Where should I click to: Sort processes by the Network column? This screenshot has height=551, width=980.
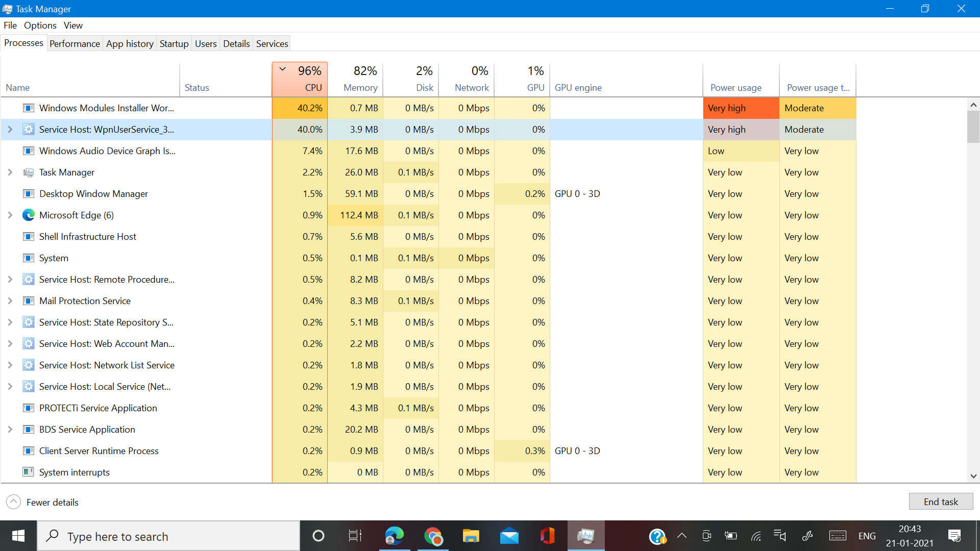click(x=467, y=79)
